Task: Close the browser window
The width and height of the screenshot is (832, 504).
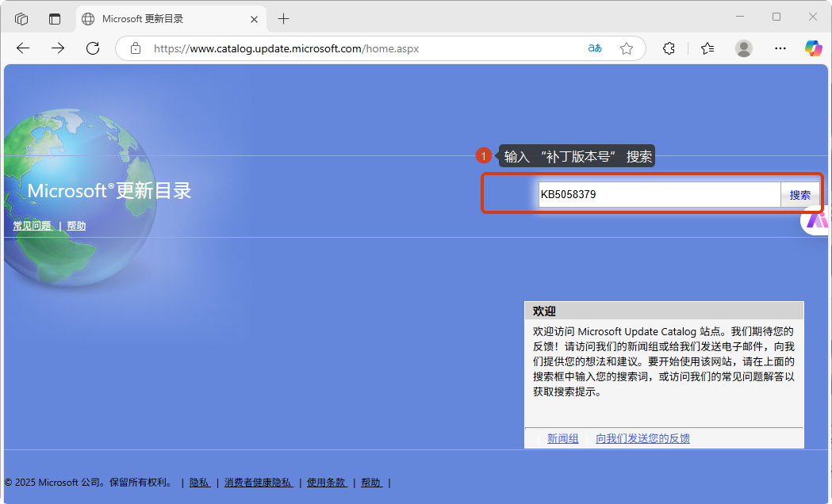Action: click(812, 17)
